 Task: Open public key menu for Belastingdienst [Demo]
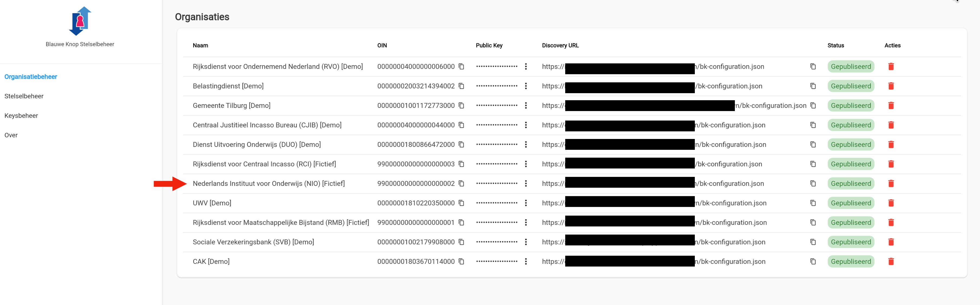[526, 86]
